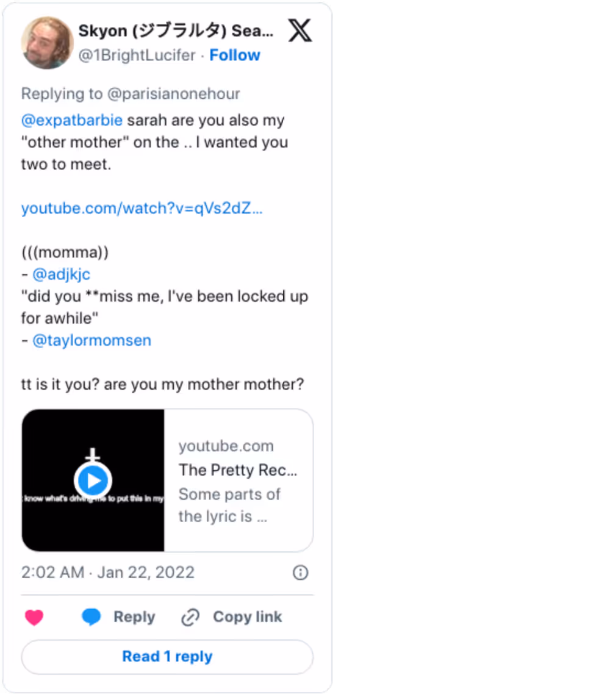This screenshot has width=610, height=700.
Task: Open the @adjkjc mention link
Action: point(61,274)
